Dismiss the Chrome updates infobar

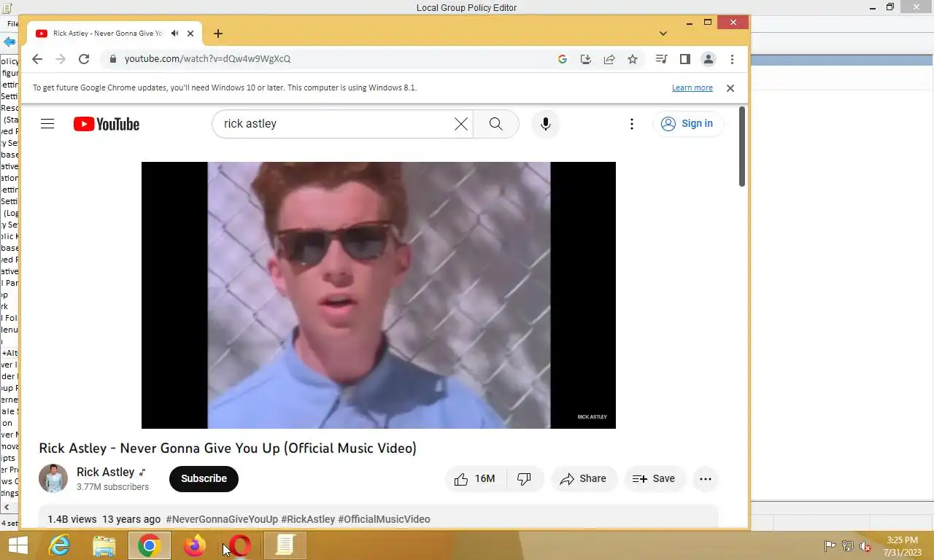(730, 87)
